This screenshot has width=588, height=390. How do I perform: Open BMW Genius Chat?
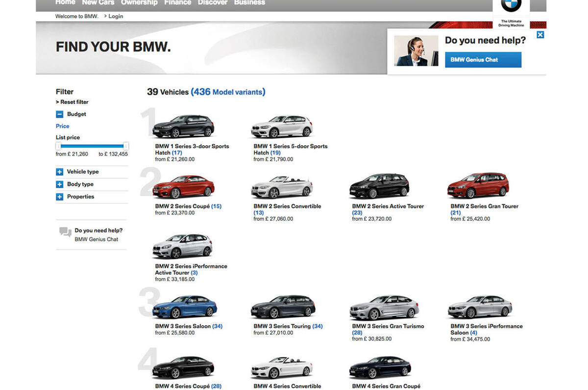click(483, 59)
